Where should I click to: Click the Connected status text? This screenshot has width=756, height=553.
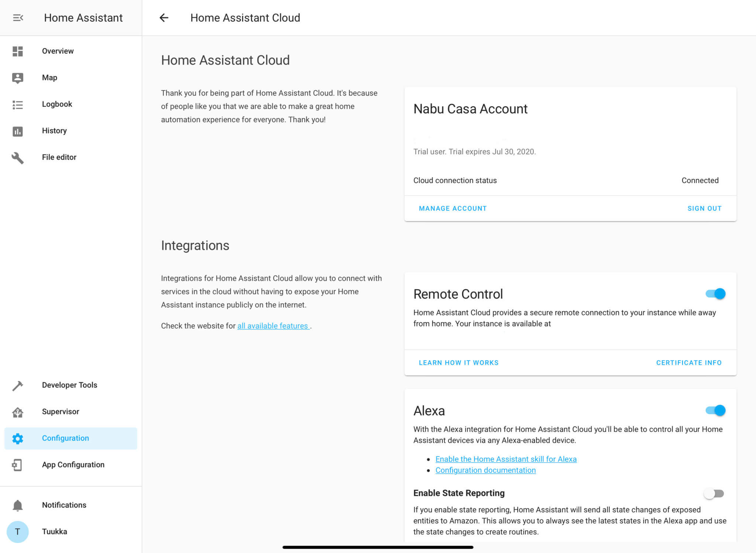pyautogui.click(x=700, y=180)
